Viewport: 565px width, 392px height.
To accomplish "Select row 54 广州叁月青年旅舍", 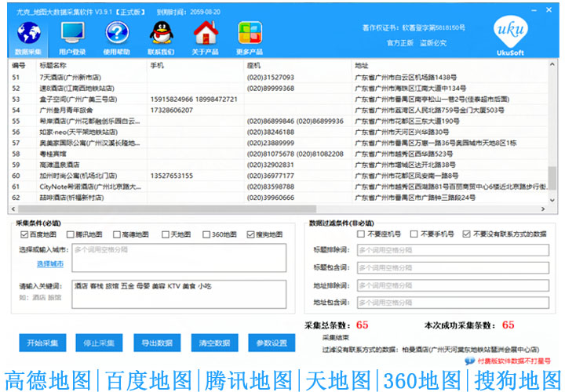I will [278, 110].
